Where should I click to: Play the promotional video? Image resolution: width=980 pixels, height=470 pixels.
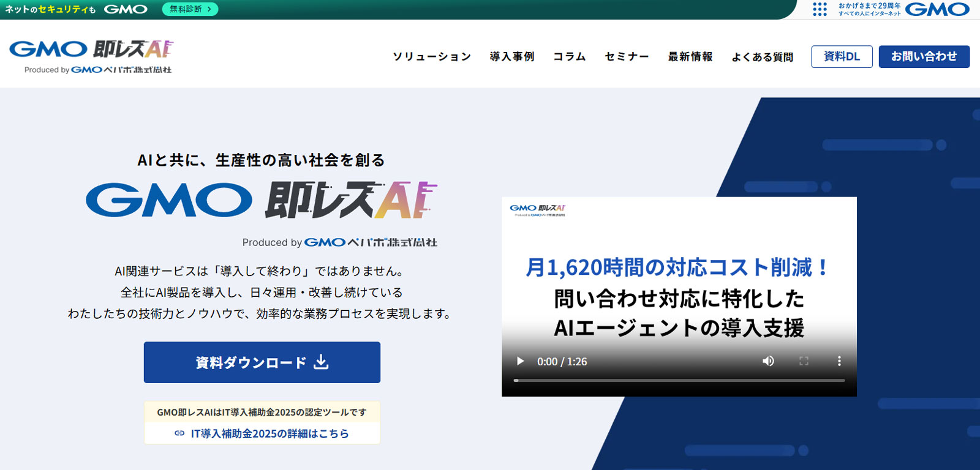520,361
